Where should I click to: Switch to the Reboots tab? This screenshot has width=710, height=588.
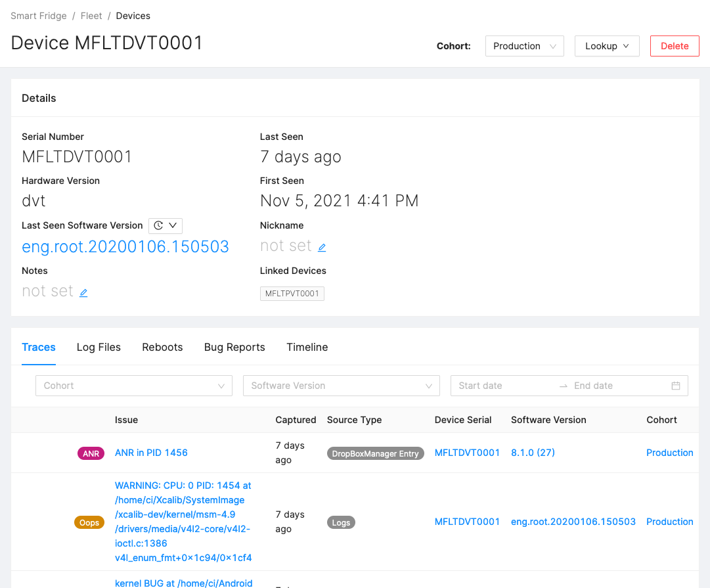tap(162, 347)
